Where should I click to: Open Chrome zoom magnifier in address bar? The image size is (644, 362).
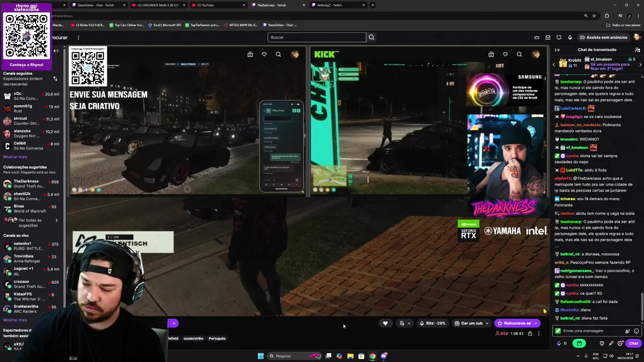[586, 16]
